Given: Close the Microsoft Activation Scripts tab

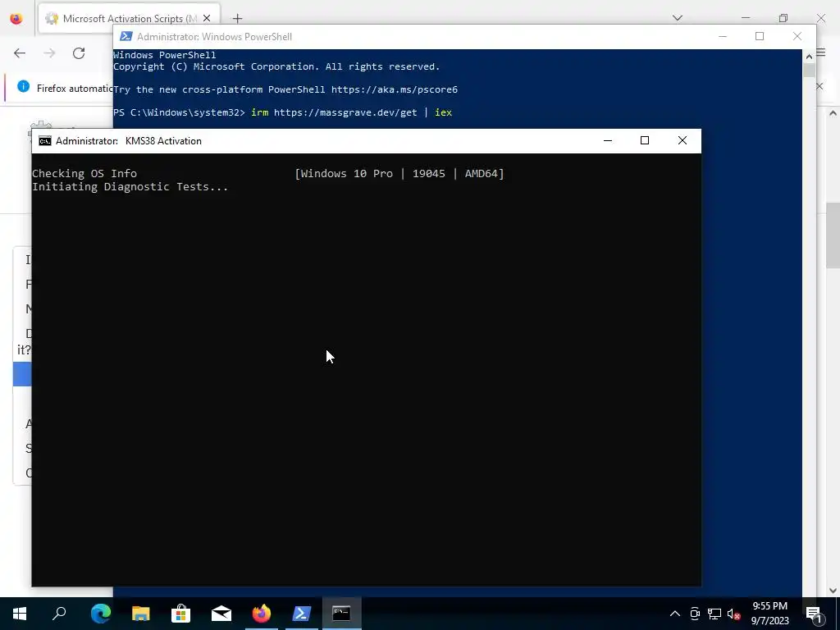Looking at the screenshot, I should tap(207, 18).
